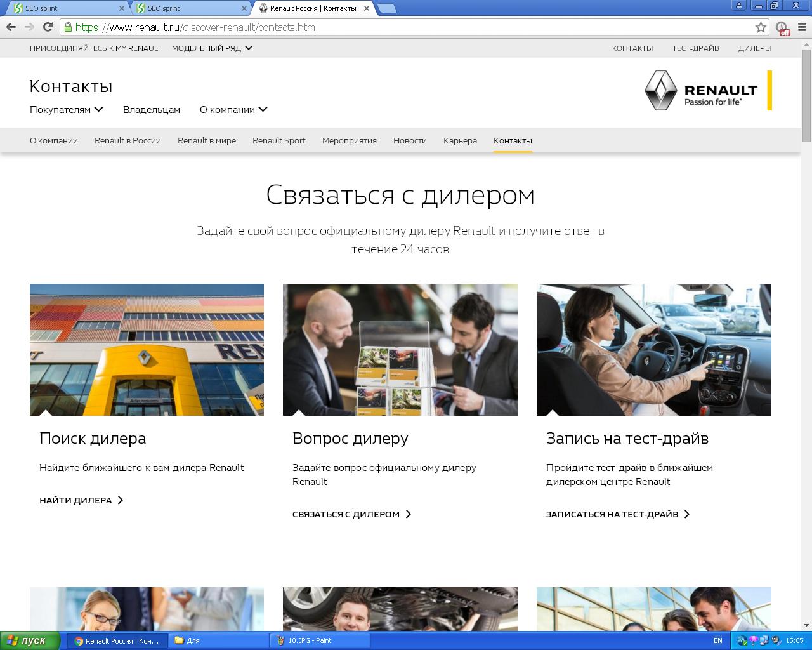Click EN language indicator in taskbar

tap(717, 640)
